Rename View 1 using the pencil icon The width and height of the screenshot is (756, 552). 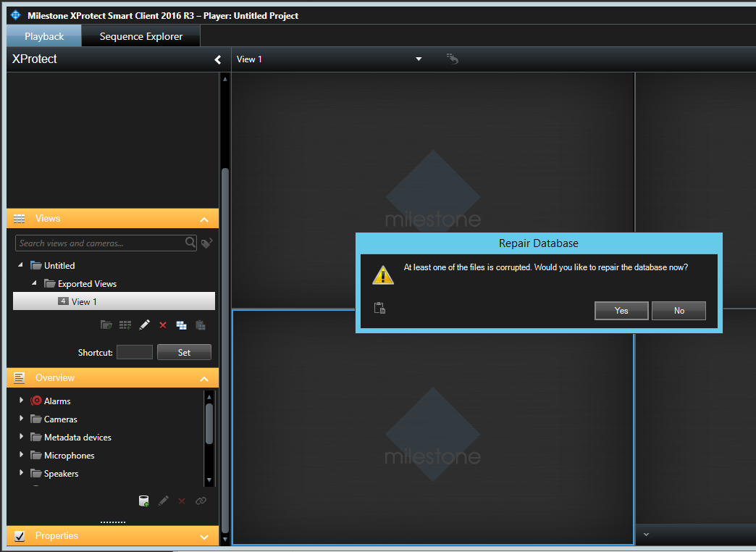click(x=143, y=325)
